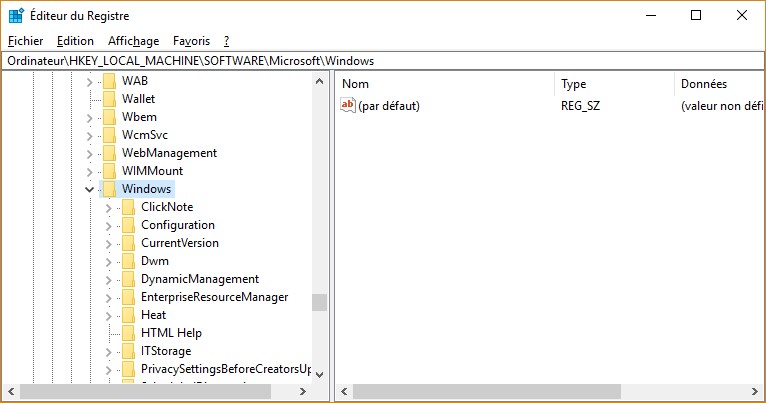Click tree pane scroll right arrow
Viewport: 766px width, 403px height.
tap(303, 391)
